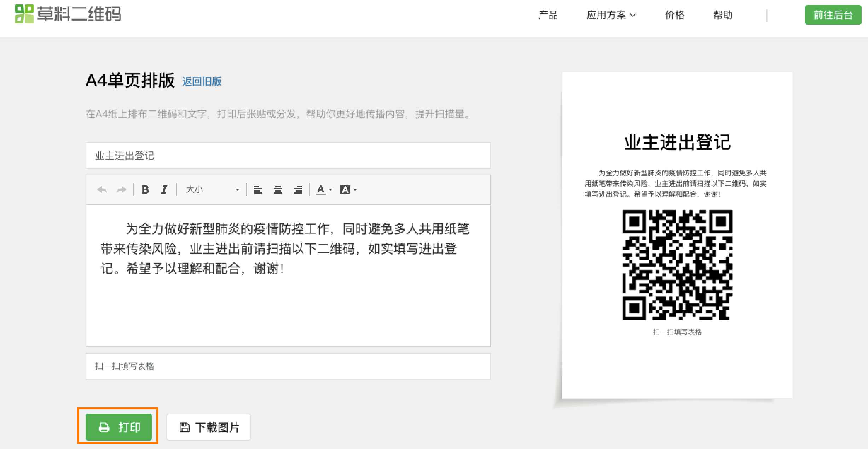Click the 草料二维码 logo
The image size is (868, 449).
point(68,14)
